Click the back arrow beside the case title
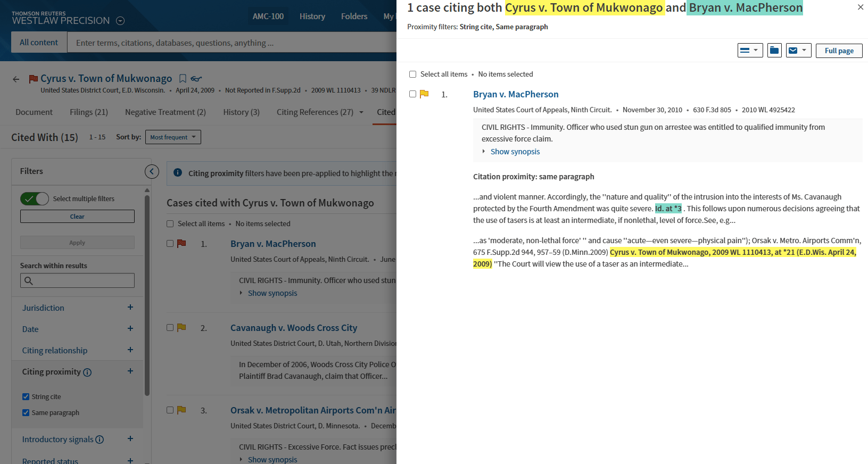 click(x=16, y=79)
